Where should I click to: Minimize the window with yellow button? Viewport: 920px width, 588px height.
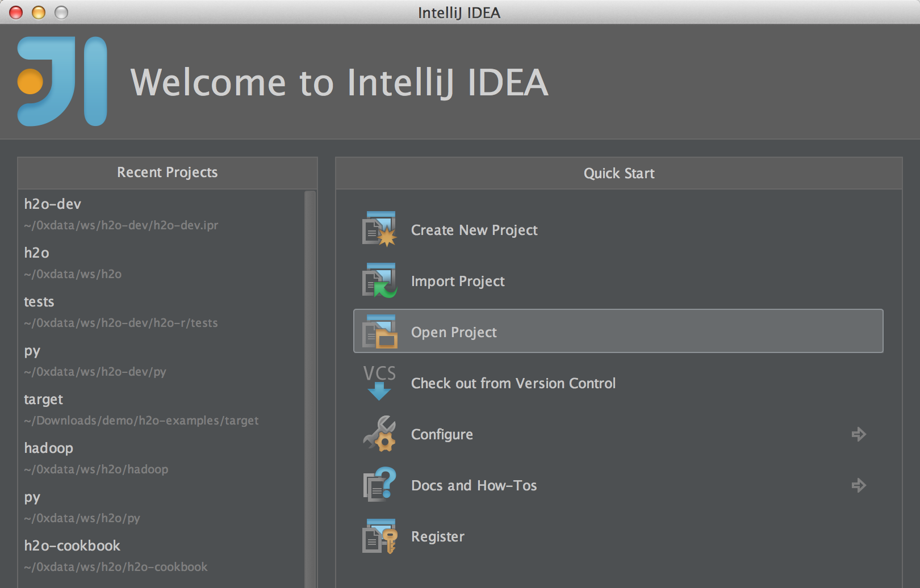[39, 12]
